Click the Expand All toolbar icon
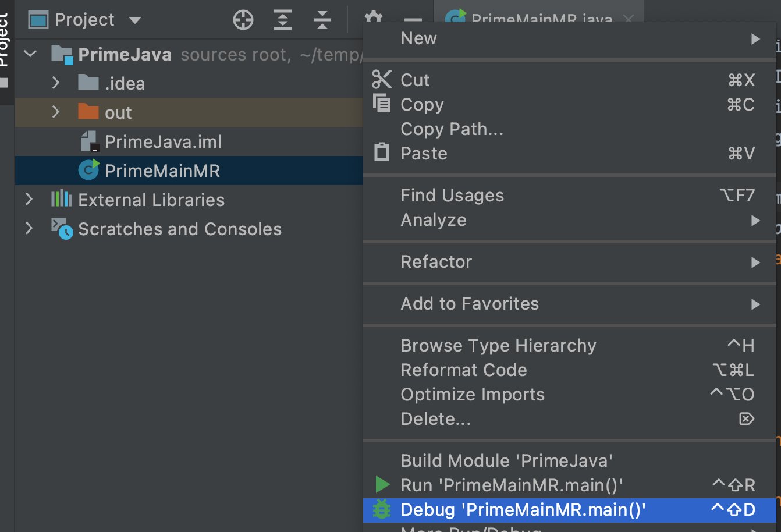The width and height of the screenshot is (781, 532). (x=283, y=20)
